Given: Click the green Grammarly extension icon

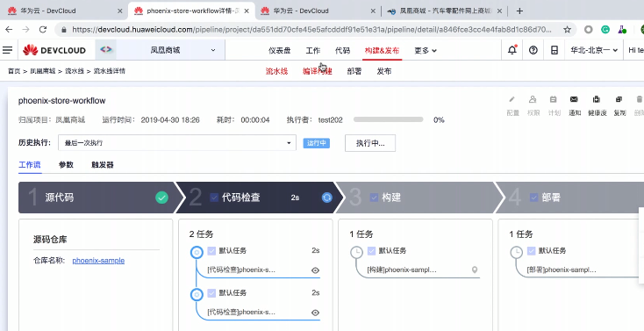Looking at the screenshot, I should [x=605, y=29].
